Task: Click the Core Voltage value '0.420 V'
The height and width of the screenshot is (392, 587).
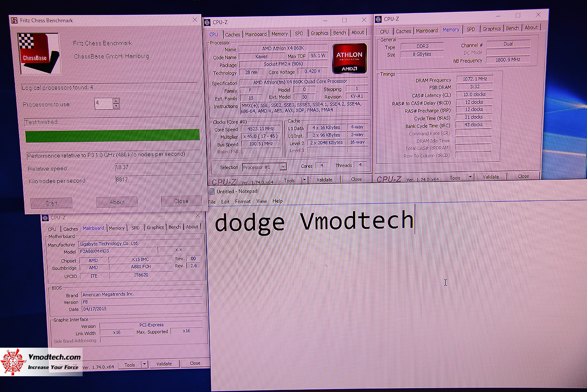Action: coord(312,71)
